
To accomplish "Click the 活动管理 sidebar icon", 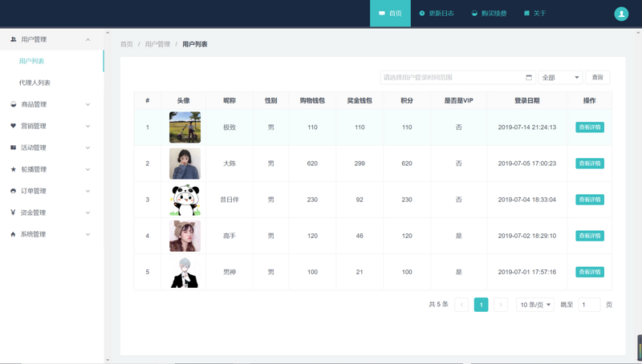I will click(13, 148).
